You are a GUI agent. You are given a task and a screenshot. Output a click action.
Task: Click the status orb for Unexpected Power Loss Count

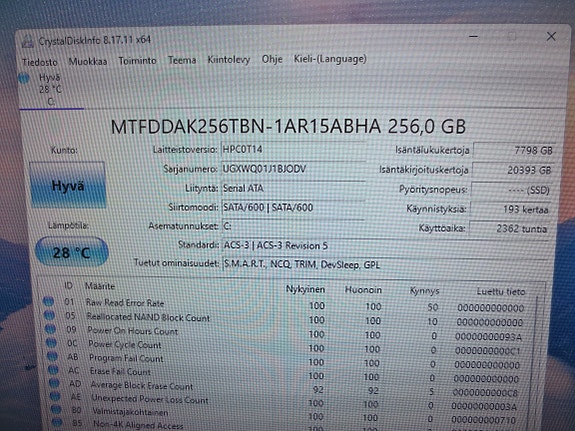pos(55,397)
